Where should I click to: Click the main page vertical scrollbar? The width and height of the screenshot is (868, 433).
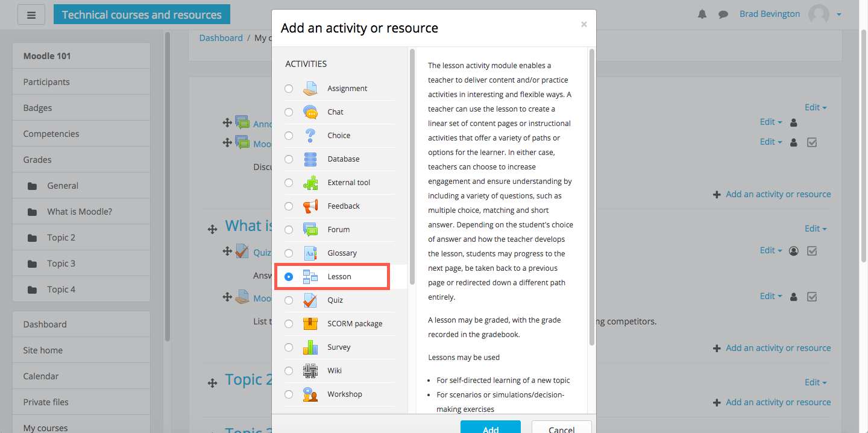(x=864, y=145)
